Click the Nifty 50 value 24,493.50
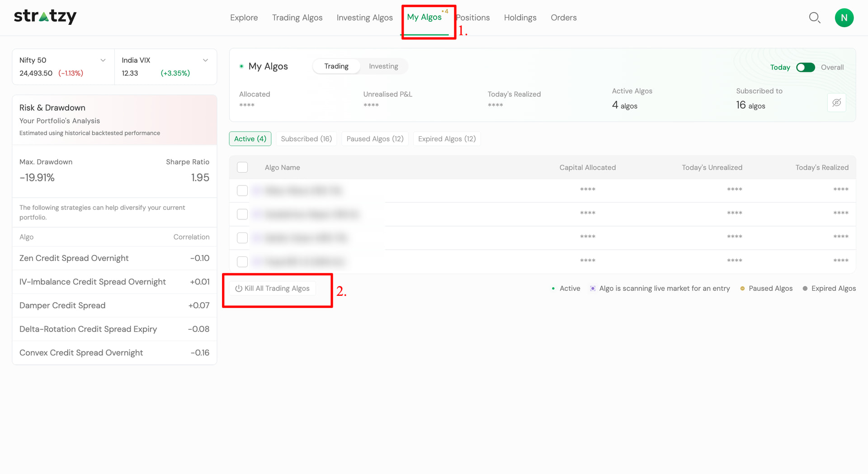The height and width of the screenshot is (474, 868). pyautogui.click(x=36, y=73)
